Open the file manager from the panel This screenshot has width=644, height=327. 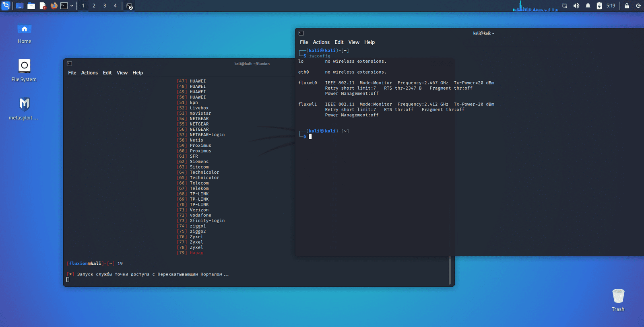(31, 6)
